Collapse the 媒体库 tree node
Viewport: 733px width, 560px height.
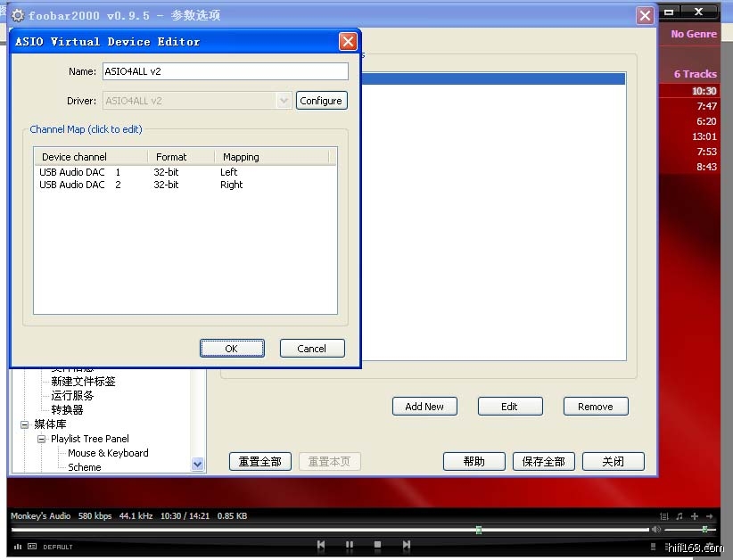pos(26,424)
